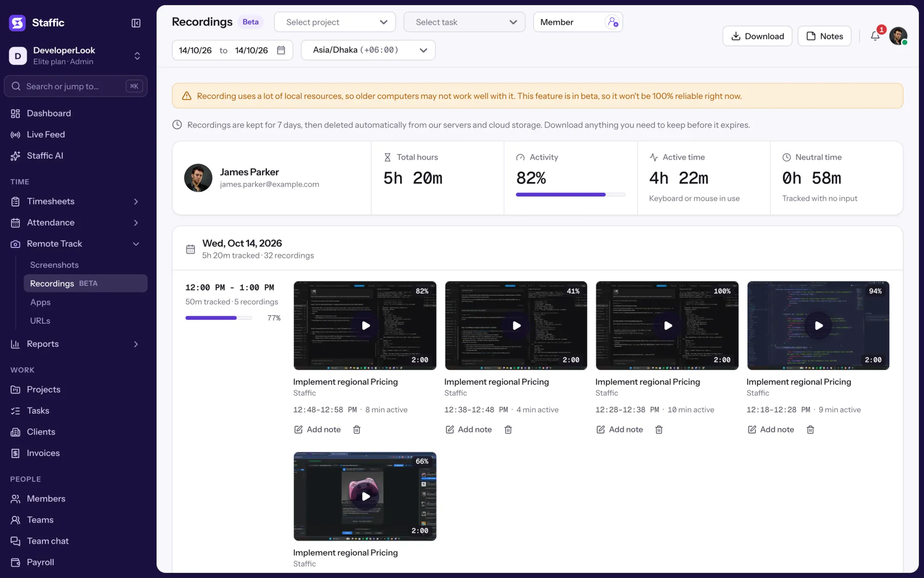Expand the Timesheets menu
The width and height of the screenshot is (924, 578).
click(75, 201)
